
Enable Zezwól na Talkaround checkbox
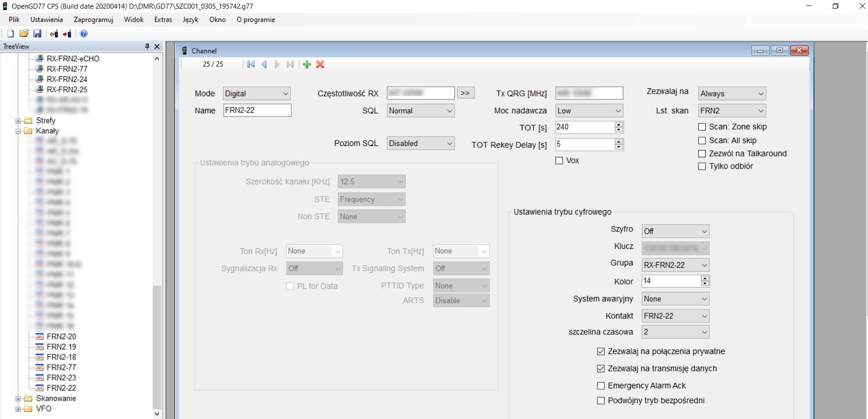[702, 154]
